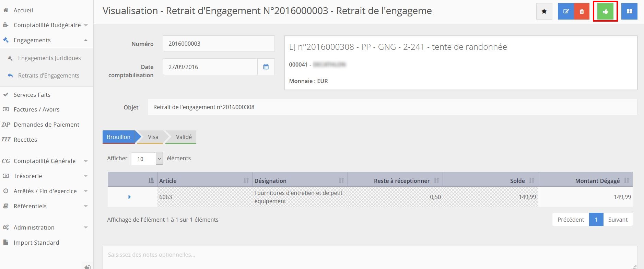
Task: Click the Suivant pagination button
Action: click(618, 220)
